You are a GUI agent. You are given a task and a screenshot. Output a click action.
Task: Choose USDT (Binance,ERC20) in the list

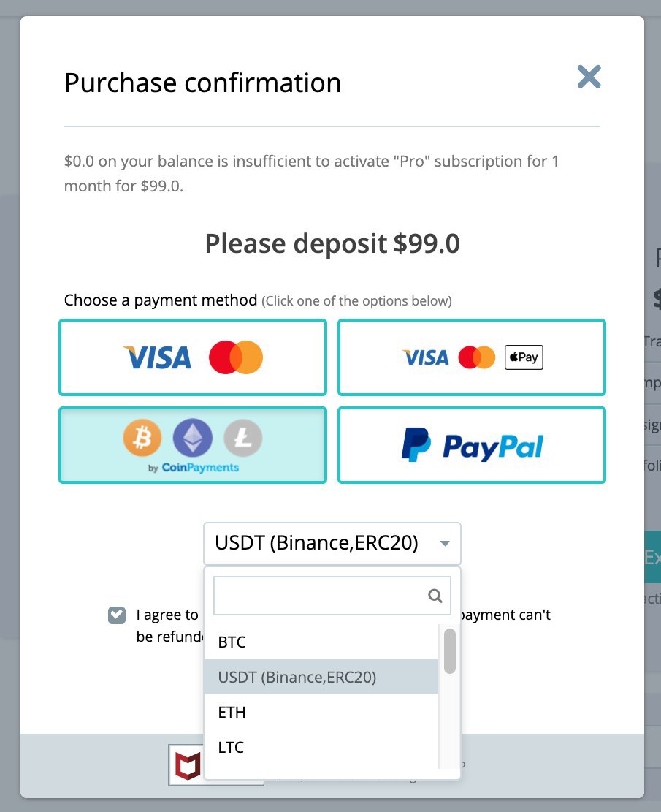297,678
